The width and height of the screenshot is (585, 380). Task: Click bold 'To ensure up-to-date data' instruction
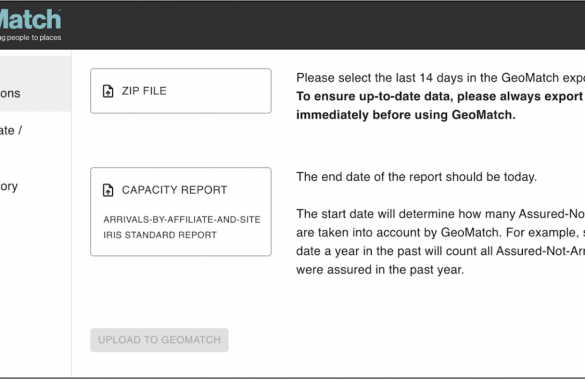(x=440, y=97)
